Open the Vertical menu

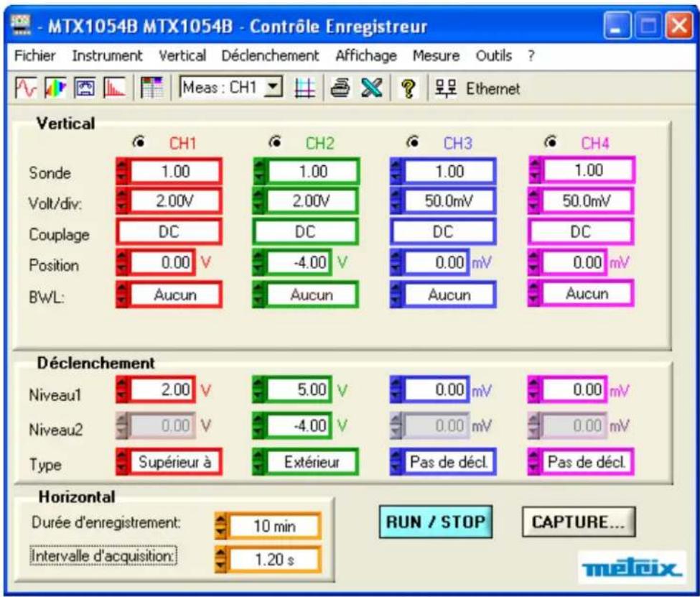[x=182, y=56]
